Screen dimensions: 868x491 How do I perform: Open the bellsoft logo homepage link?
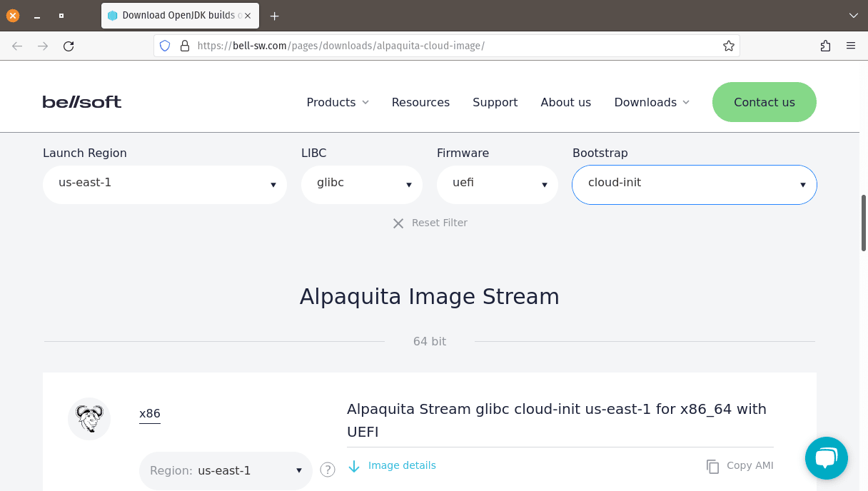pyautogui.click(x=81, y=101)
